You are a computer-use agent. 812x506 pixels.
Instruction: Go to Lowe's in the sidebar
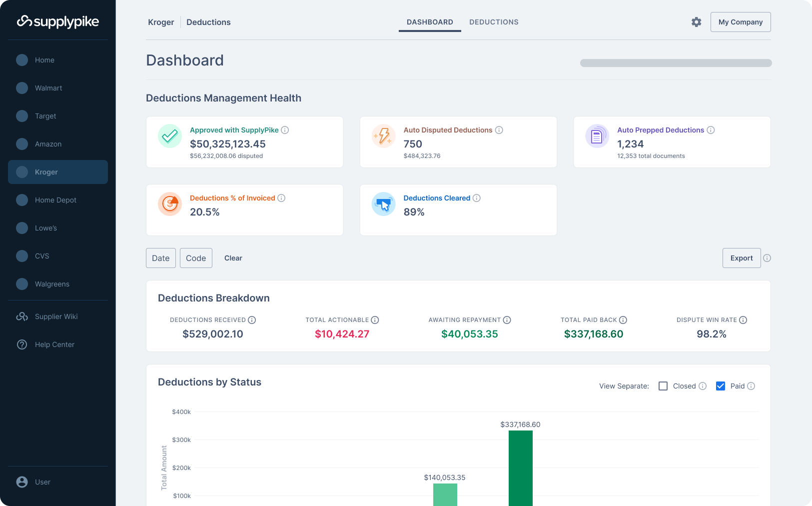click(58, 228)
